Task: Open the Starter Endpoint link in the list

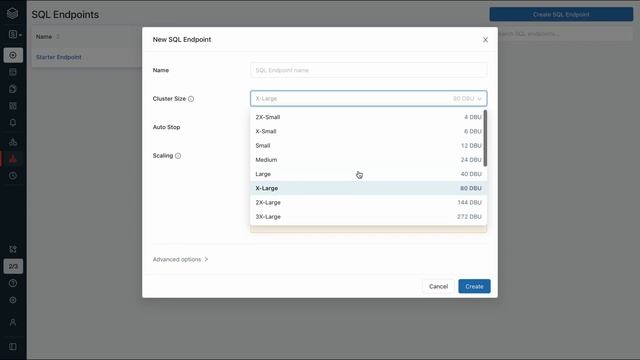Action: pyautogui.click(x=59, y=57)
